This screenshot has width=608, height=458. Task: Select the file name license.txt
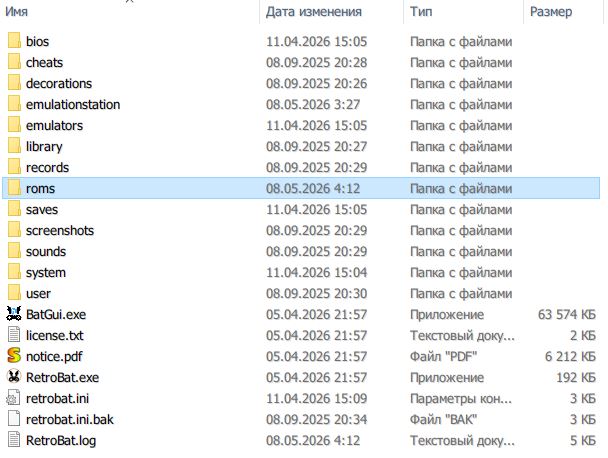(x=55, y=335)
